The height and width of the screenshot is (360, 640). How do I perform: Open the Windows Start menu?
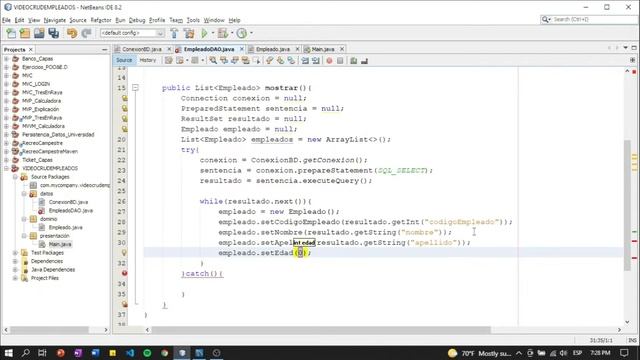click(x=8, y=353)
